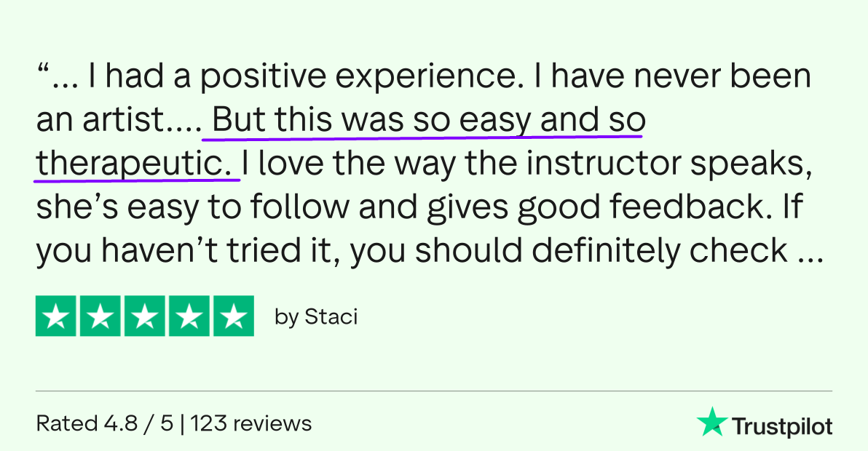Click the reviewer name 'by Staci'
Viewport: 868px width, 451px height.
pyautogui.click(x=316, y=316)
